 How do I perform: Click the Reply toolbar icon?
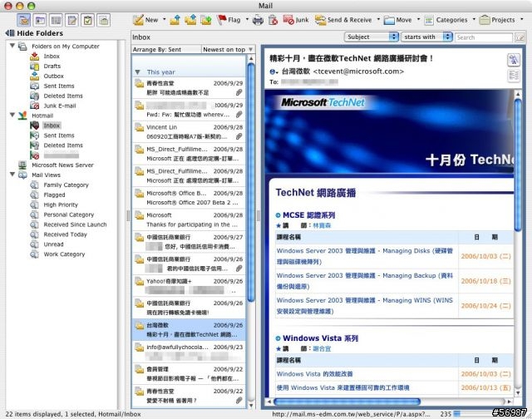[x=175, y=20]
